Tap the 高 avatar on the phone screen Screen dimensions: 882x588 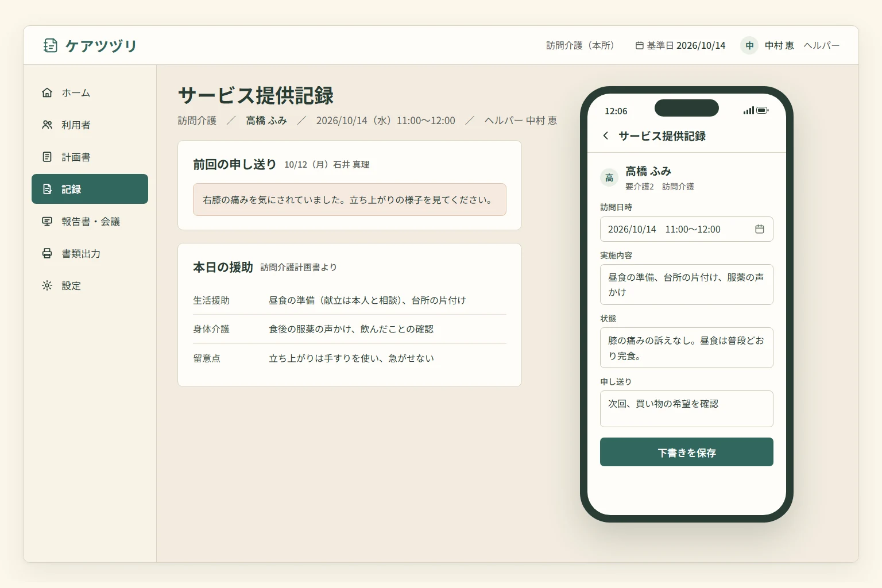(609, 177)
